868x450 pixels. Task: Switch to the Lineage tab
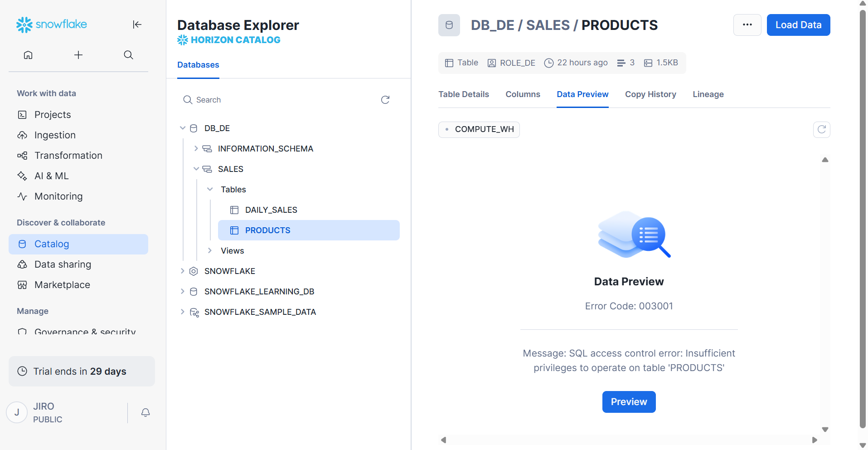point(708,94)
